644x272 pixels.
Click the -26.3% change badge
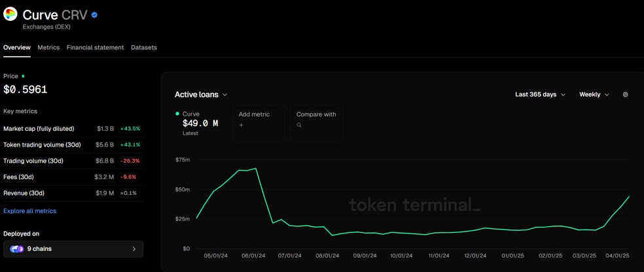click(130, 161)
